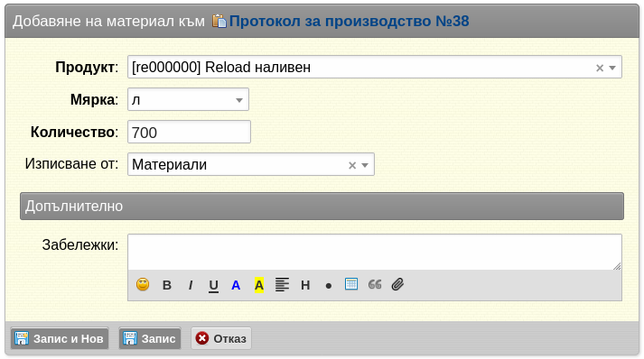Apply italic formatting to notes
Image resolution: width=644 pixels, height=359 pixels.
[191, 285]
